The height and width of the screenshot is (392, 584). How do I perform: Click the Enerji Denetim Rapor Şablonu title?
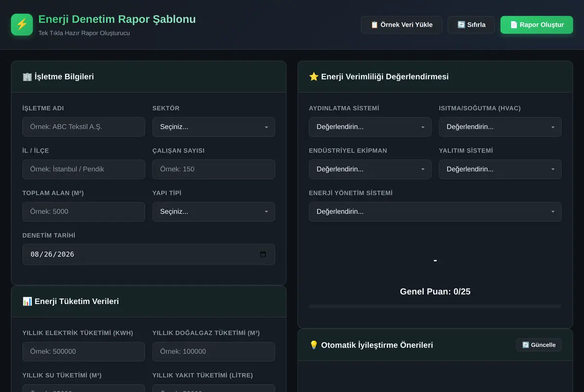[117, 19]
